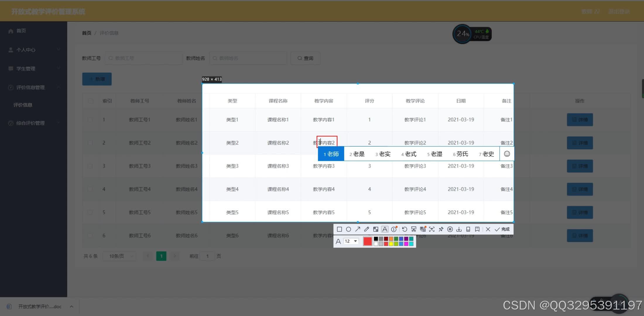The height and width of the screenshot is (316, 644).
Task: Check the checkbox for row 教师工号2
Action: click(90, 143)
